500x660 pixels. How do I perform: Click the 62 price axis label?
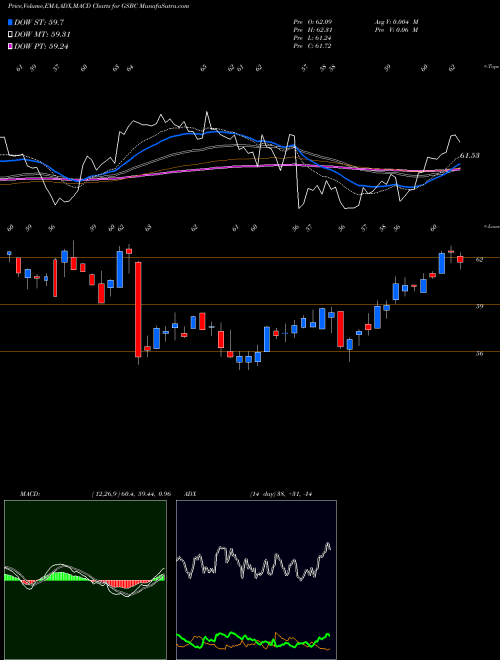479,260
